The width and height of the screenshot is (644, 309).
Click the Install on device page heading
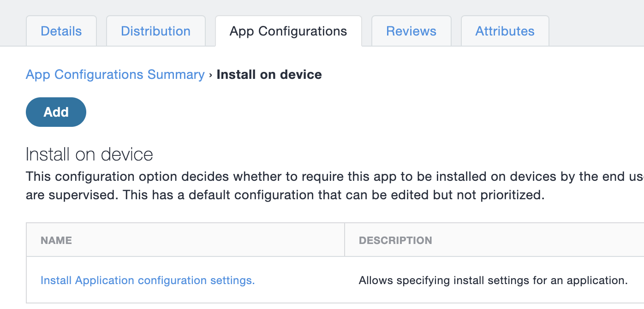click(89, 154)
